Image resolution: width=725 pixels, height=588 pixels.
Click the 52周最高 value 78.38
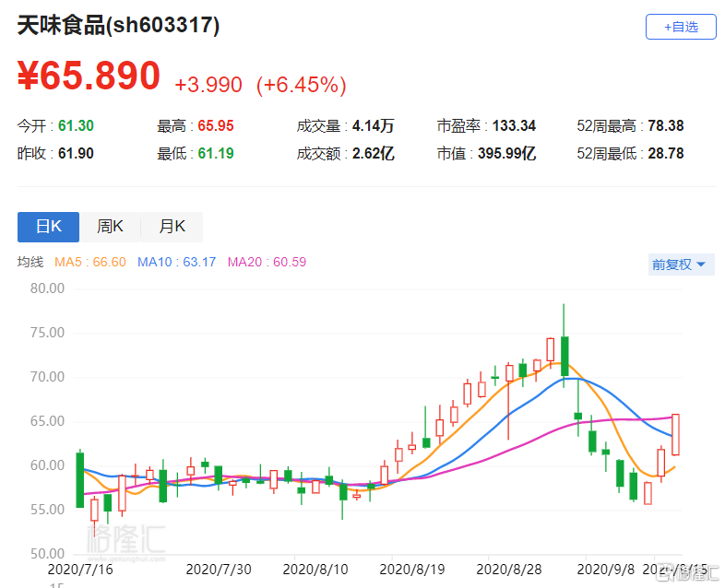point(665,125)
